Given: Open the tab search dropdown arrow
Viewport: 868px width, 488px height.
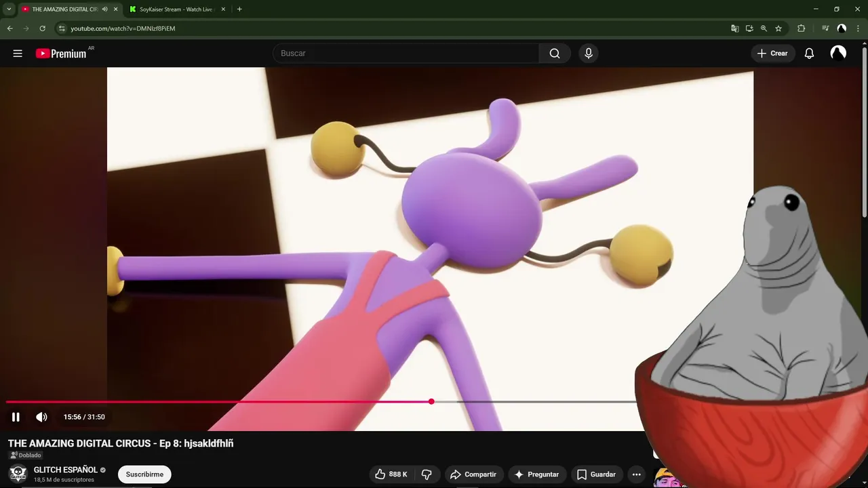Looking at the screenshot, I should [x=9, y=9].
